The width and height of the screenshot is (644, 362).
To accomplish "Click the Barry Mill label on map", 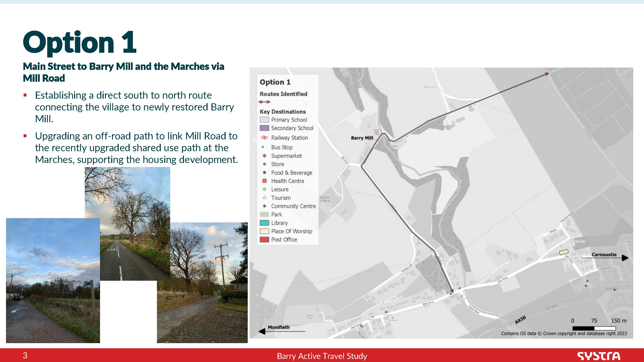I will [x=362, y=138].
